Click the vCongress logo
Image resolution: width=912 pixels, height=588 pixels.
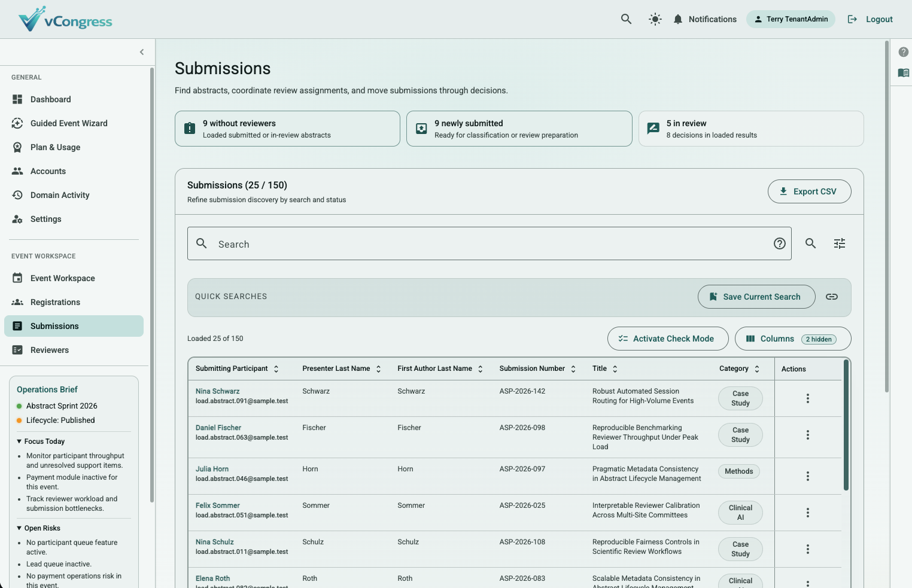[x=65, y=20]
